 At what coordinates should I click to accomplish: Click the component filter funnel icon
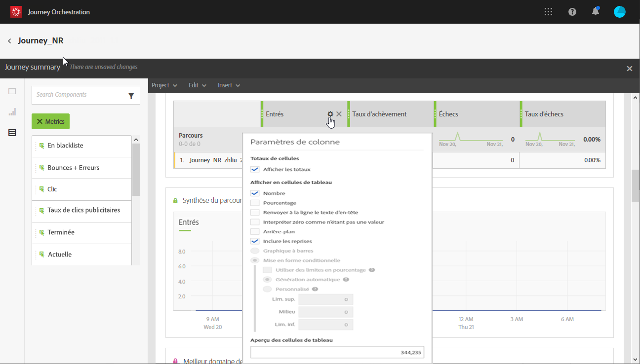131,96
